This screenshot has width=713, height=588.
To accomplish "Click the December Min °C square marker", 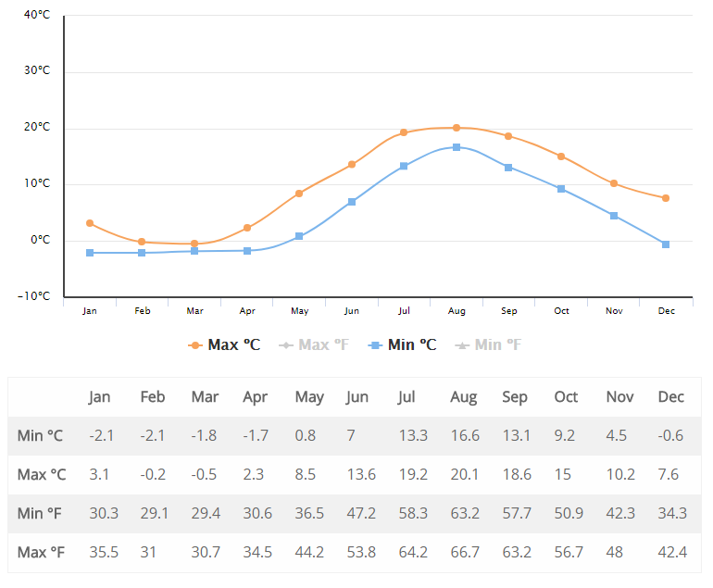I will point(666,244).
